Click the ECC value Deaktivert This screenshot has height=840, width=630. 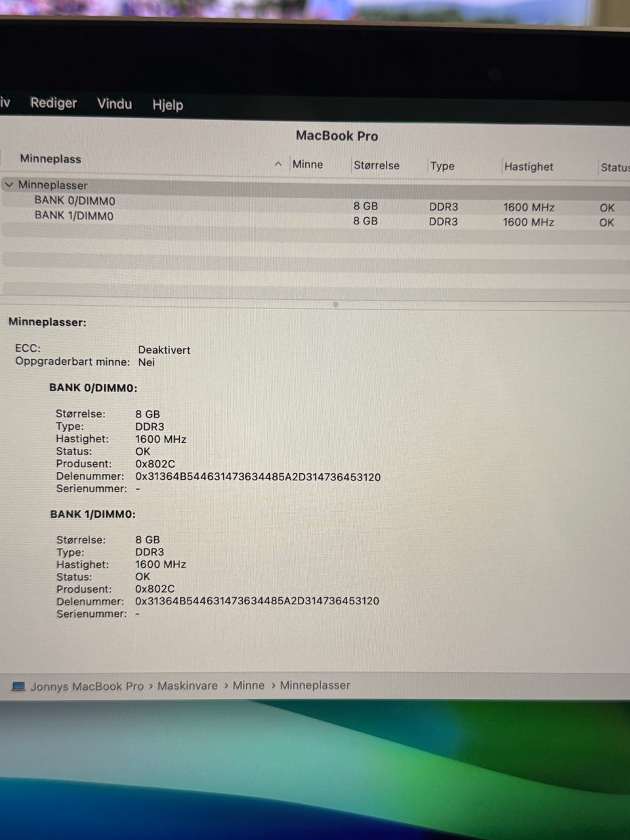click(164, 350)
